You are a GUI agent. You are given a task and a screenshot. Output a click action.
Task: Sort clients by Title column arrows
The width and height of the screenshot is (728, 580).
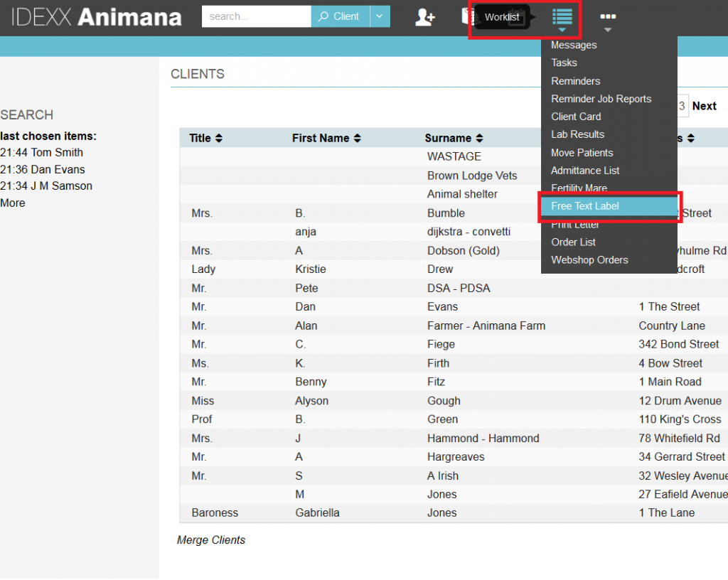click(x=218, y=139)
